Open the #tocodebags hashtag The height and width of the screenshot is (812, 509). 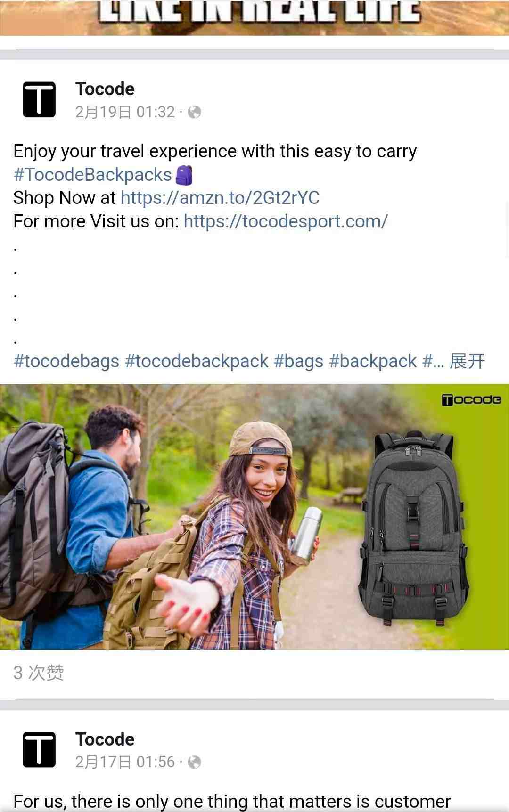66,361
